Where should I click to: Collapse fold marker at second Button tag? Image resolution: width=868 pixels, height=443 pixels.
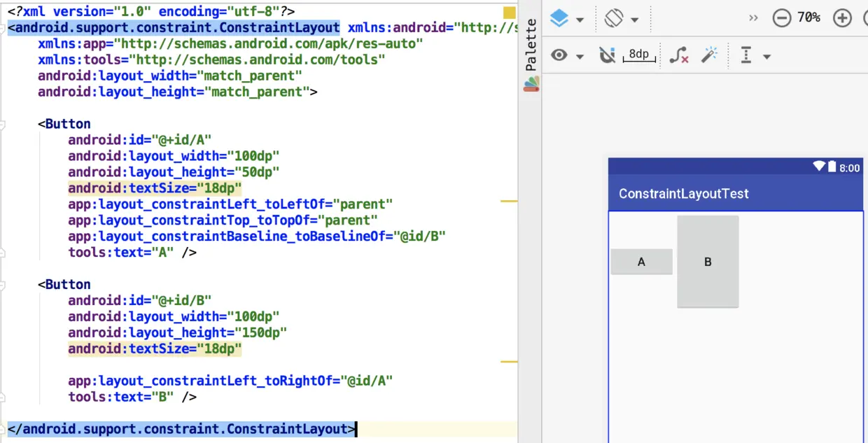click(3, 285)
